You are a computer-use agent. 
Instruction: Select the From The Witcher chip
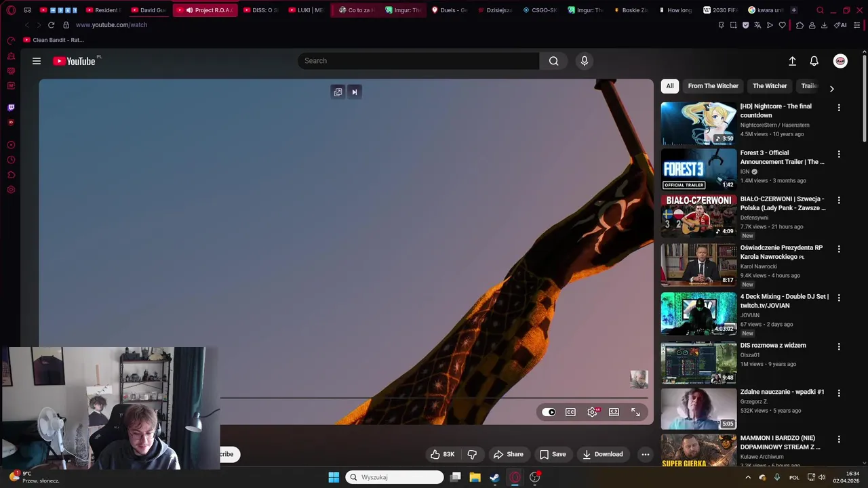coord(713,86)
